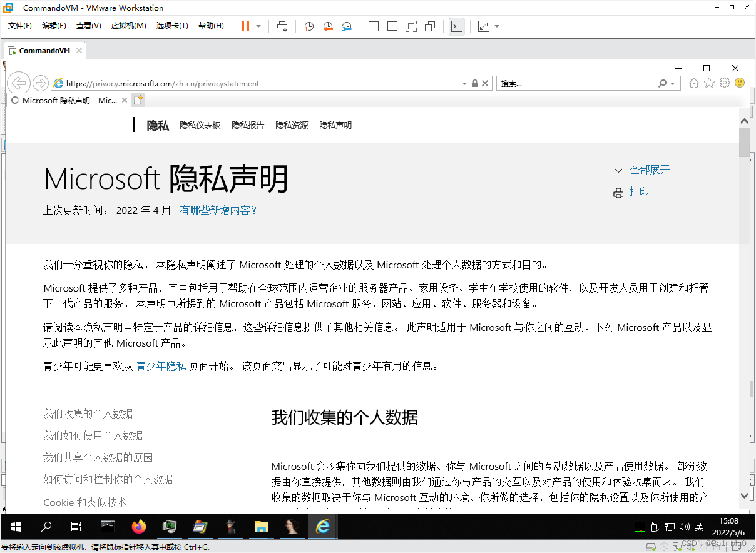Toggle the VMware library sidebar panel
Viewport: 756px width, 553px height.
click(x=374, y=26)
